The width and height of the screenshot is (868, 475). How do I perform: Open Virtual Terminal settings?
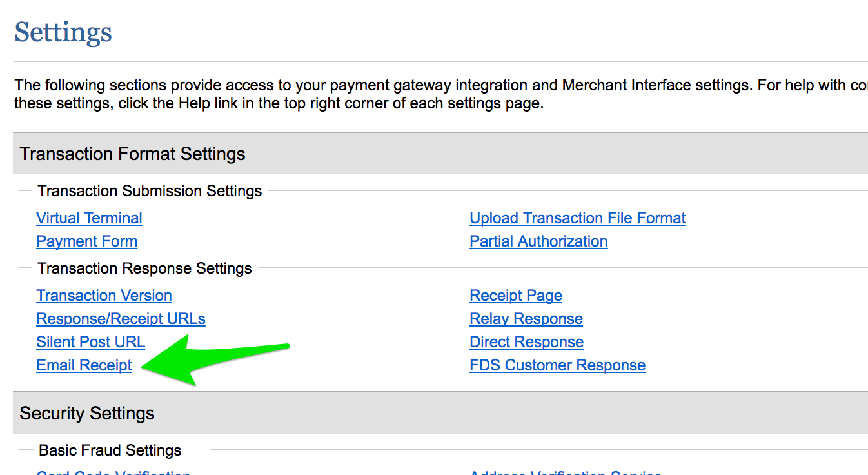pyautogui.click(x=89, y=217)
